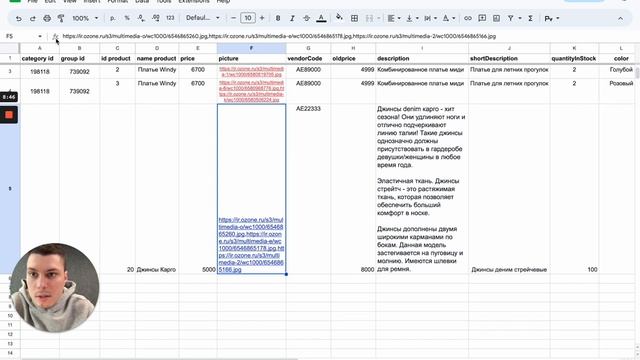Select column F header
The width and height of the screenshot is (640, 360).
coord(251,48)
